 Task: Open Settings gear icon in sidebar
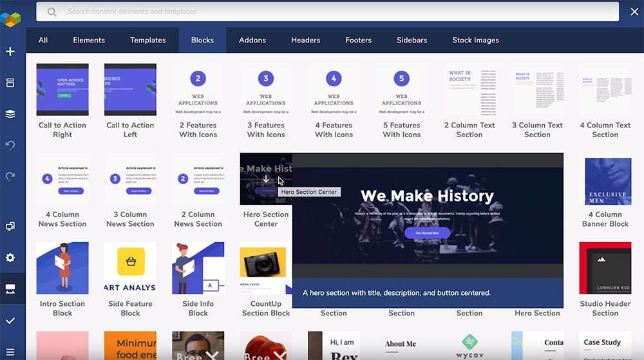coord(10,258)
